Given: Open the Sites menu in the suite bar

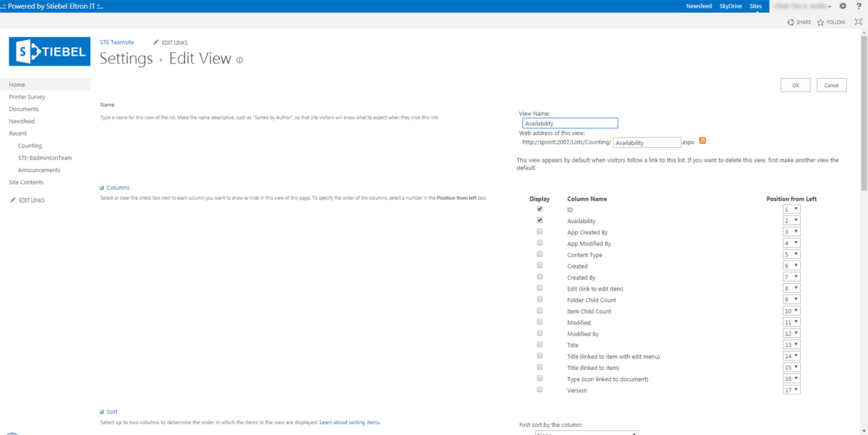Looking at the screenshot, I should pyautogui.click(x=755, y=6).
